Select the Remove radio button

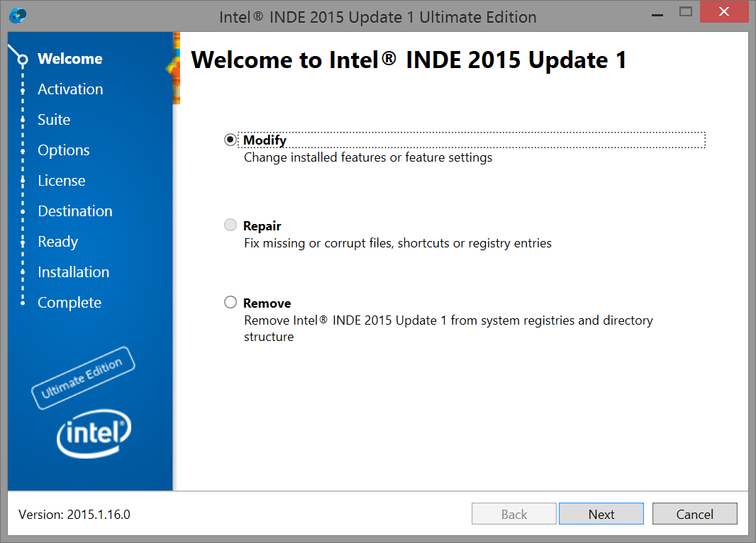pos(230,302)
